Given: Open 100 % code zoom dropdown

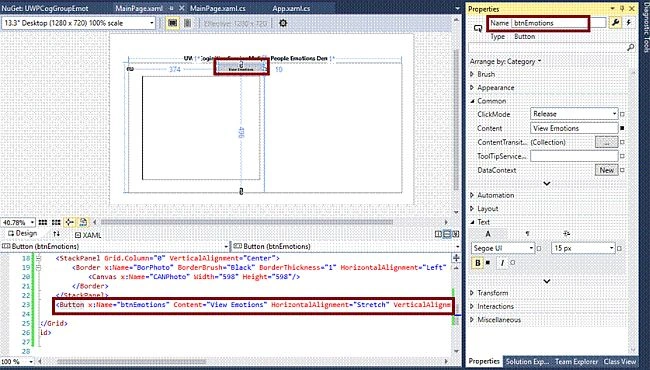Looking at the screenshot, I should tap(17, 361).
